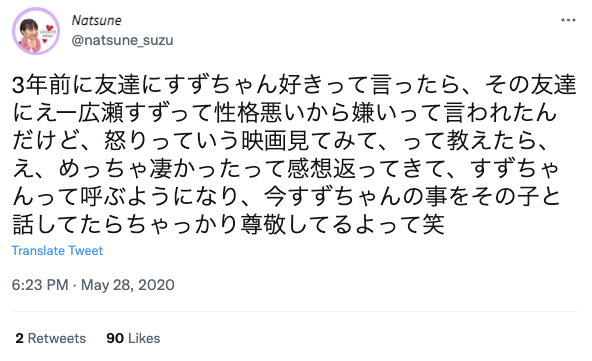View the 2 Retweets list
The width and height of the screenshot is (592, 361).
pyautogui.click(x=51, y=338)
